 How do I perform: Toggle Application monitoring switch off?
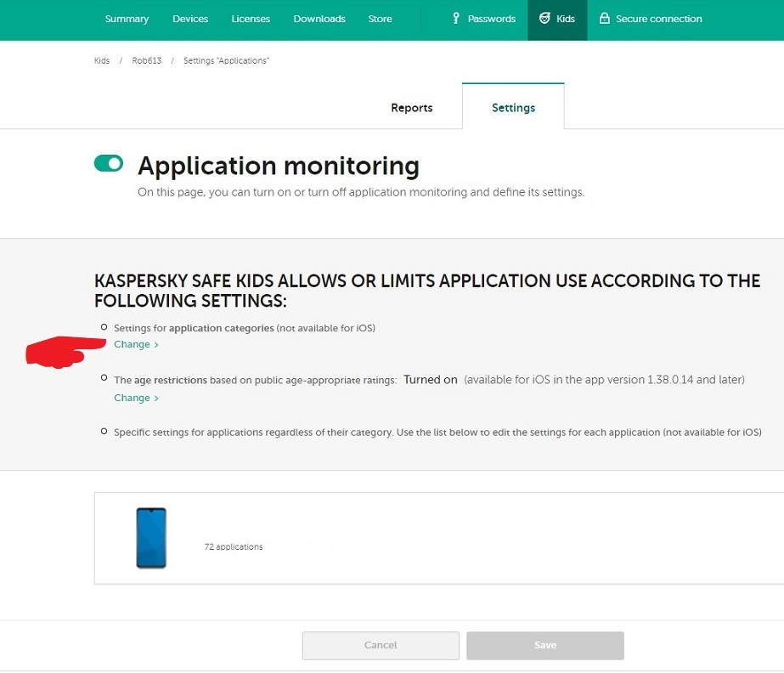pos(109,163)
